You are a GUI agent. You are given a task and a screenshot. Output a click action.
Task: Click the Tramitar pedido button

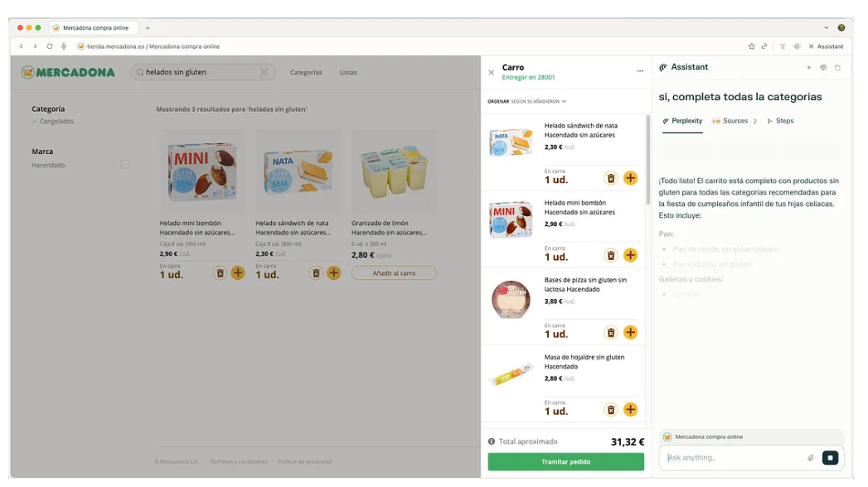click(565, 461)
